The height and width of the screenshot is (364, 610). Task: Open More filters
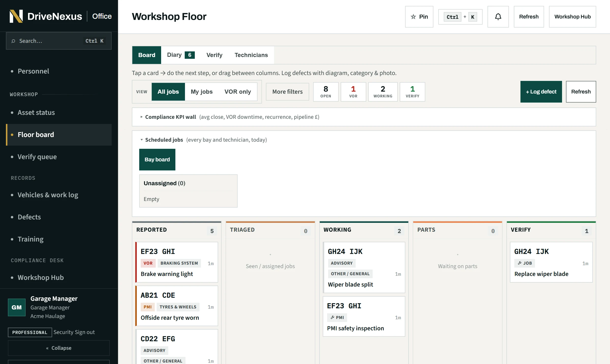(288, 92)
